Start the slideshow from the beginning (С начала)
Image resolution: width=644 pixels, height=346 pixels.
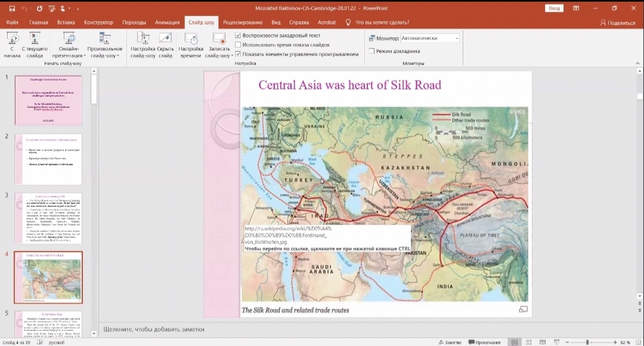click(x=13, y=45)
